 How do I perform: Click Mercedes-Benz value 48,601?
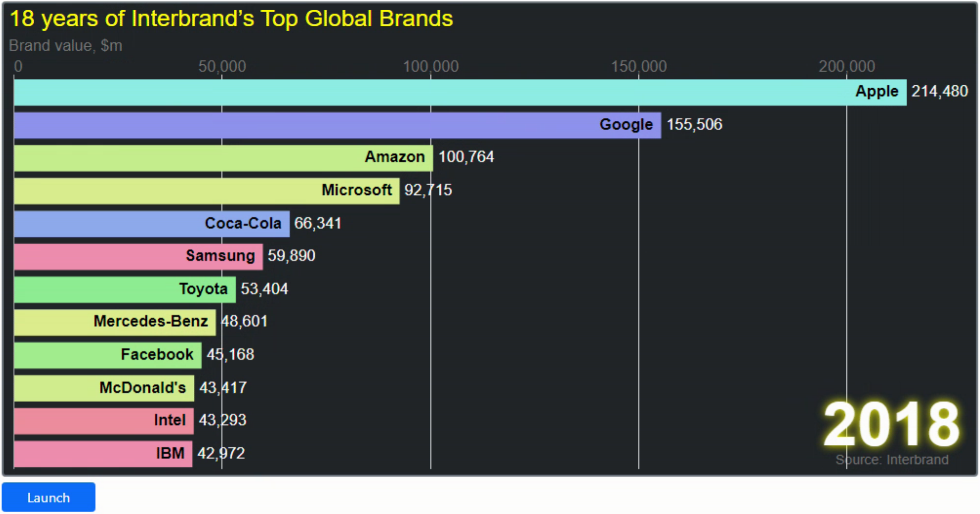pos(244,321)
